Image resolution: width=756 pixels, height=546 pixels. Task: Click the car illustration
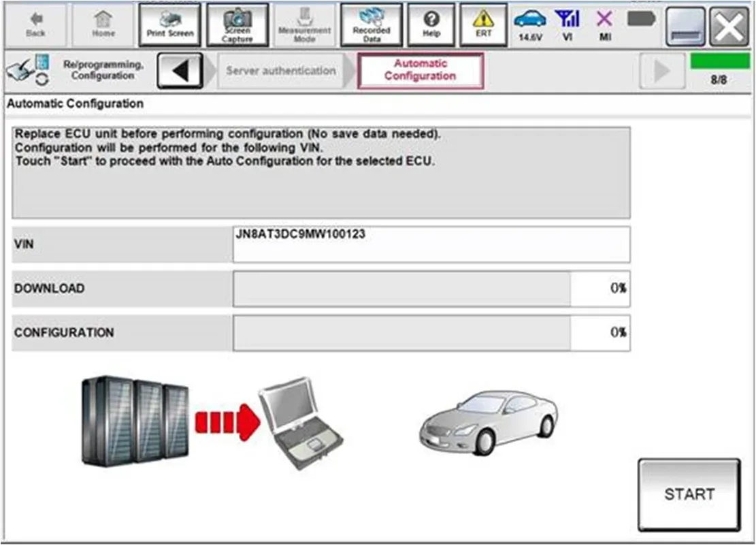point(489,423)
